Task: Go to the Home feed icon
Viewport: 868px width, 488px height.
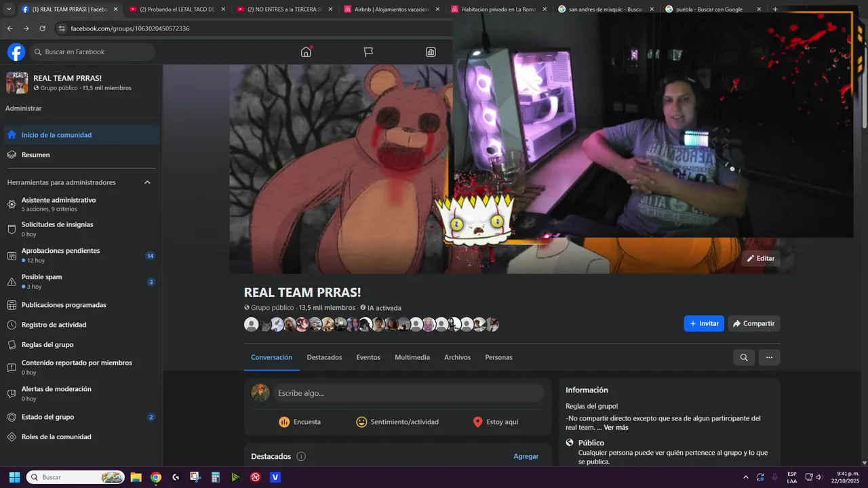Action: [306, 52]
